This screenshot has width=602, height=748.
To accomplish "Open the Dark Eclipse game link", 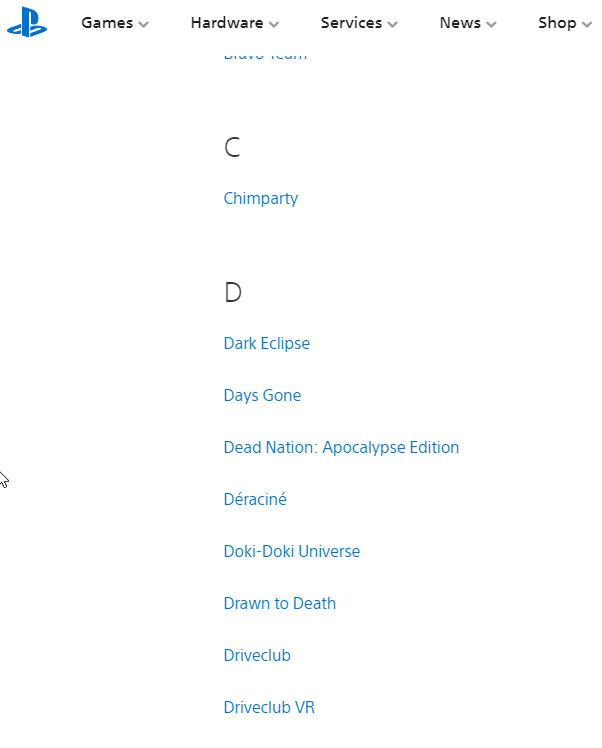I will tap(267, 343).
